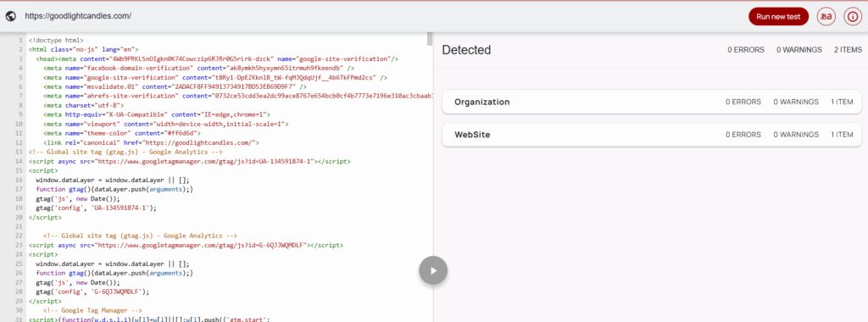Click the round play button to run code

click(x=433, y=270)
